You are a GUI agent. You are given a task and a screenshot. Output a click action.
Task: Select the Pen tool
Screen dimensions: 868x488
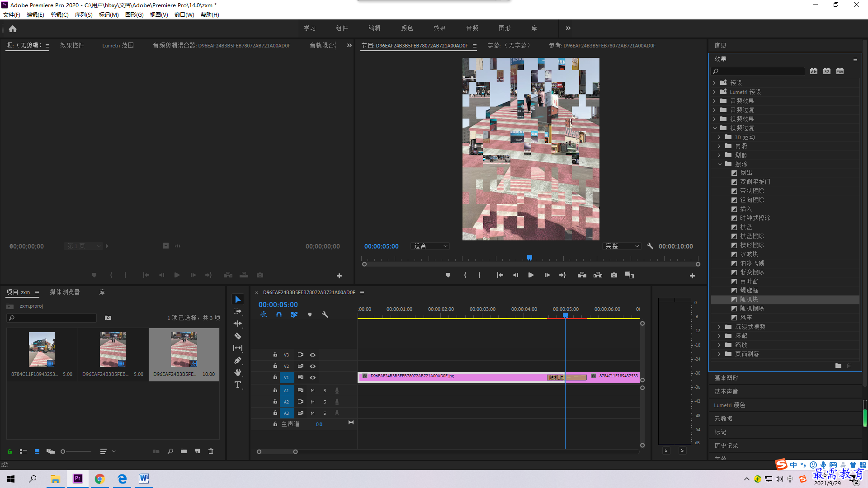238,360
